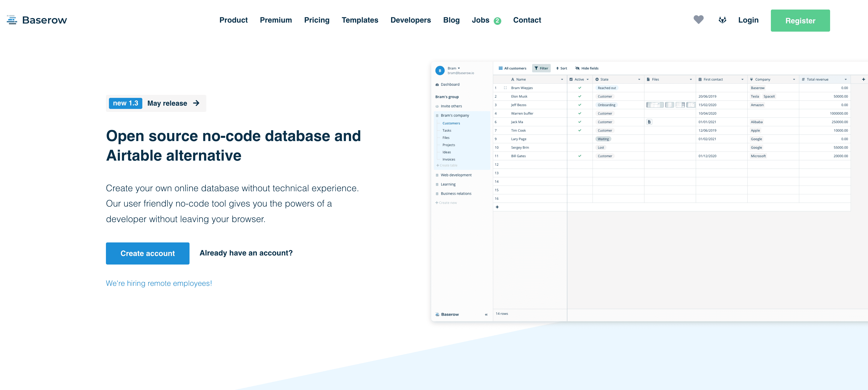
Task: Click We're hiring remote employees link
Action: coord(159,283)
